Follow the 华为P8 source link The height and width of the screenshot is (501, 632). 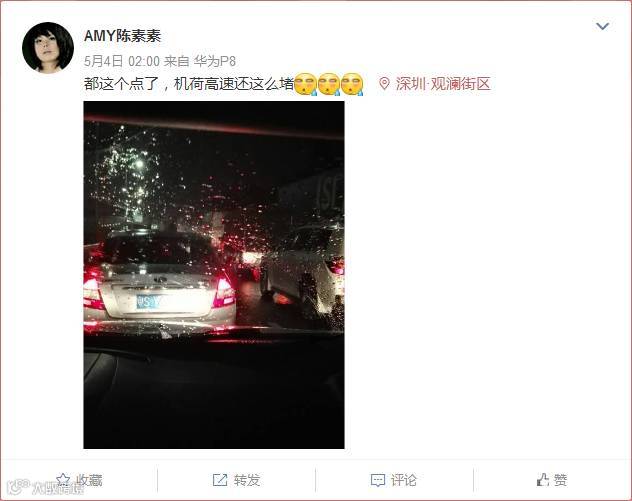coord(214,61)
